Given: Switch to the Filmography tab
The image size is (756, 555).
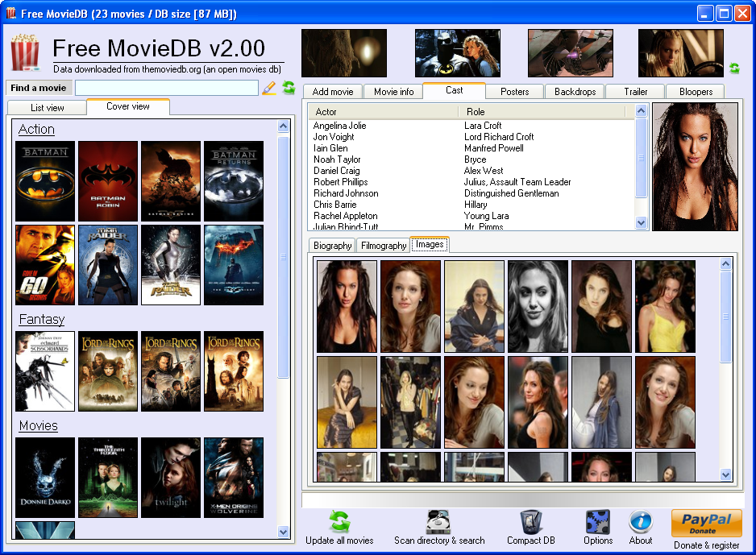Looking at the screenshot, I should (384, 246).
